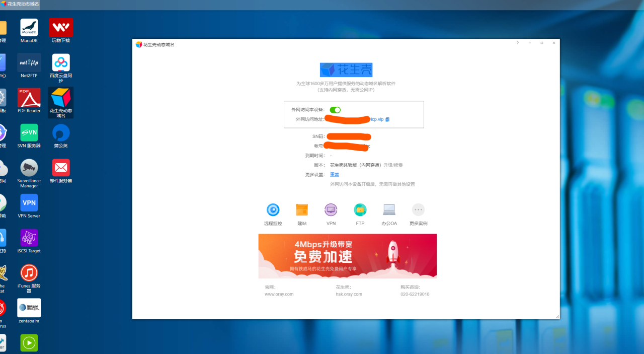Click the www.oray.com website link

point(279,294)
